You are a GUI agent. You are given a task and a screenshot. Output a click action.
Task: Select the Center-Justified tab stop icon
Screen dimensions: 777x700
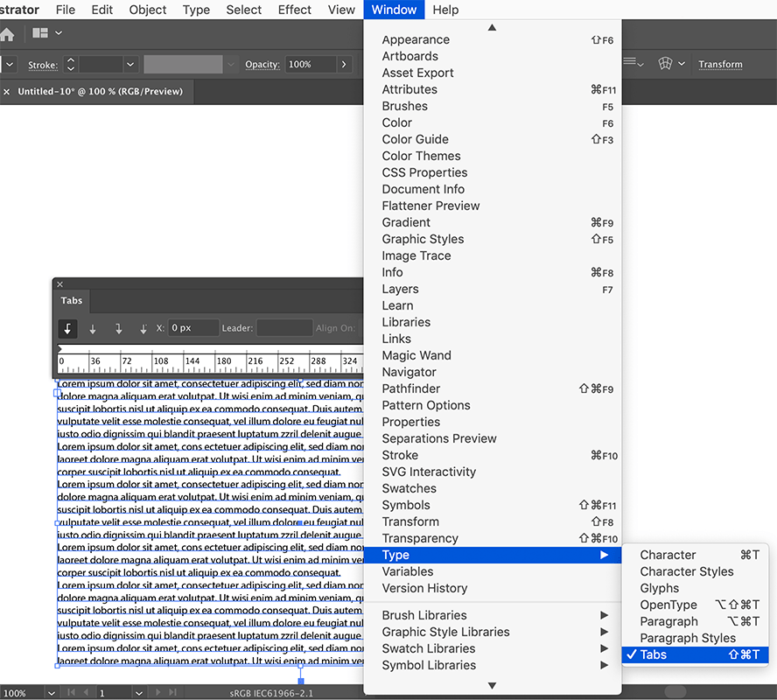[93, 329]
